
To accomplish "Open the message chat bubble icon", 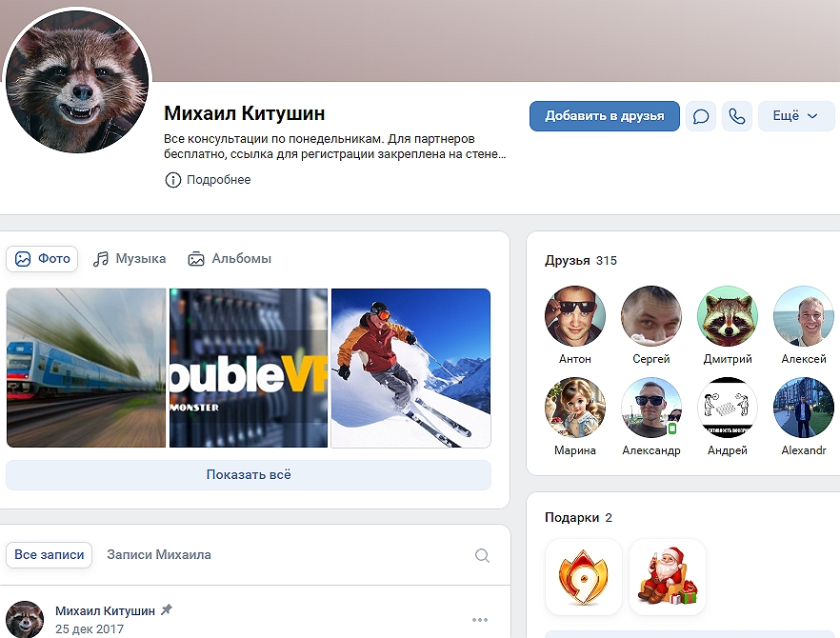I will (701, 116).
